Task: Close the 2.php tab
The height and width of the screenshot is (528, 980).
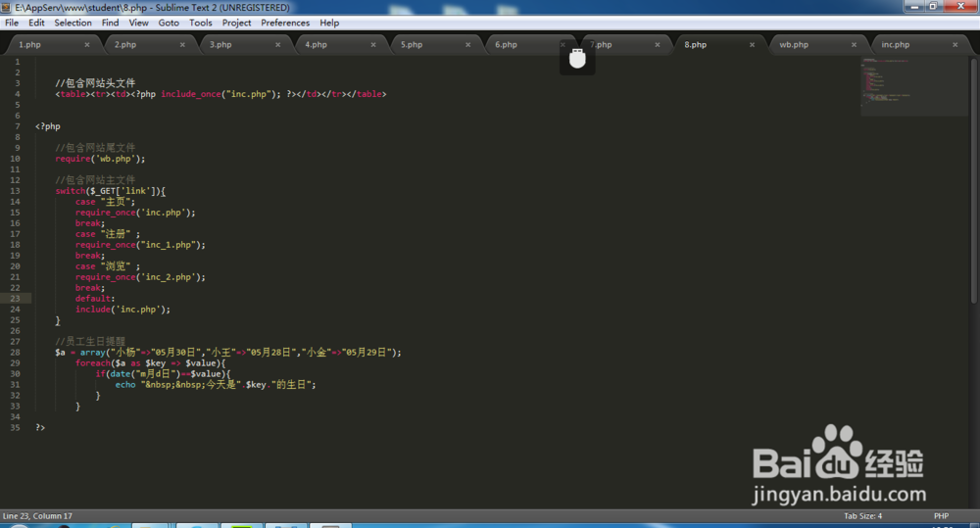Action: (x=182, y=45)
